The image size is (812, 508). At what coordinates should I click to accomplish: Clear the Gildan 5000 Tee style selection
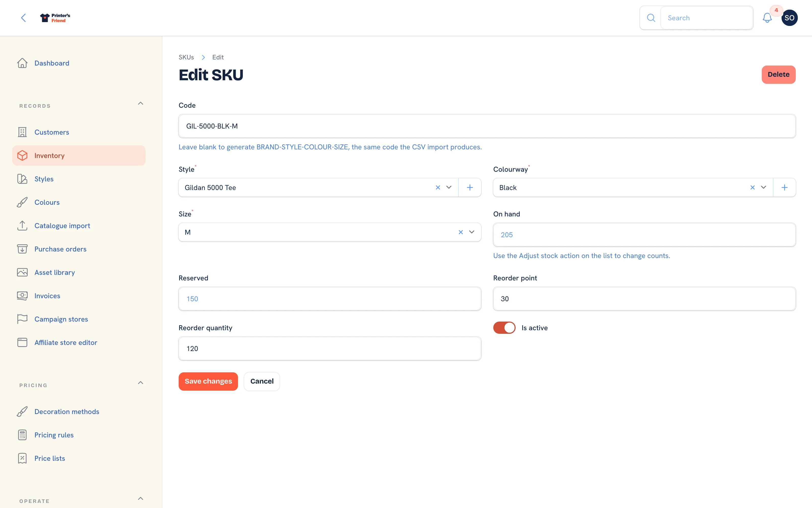click(x=438, y=187)
